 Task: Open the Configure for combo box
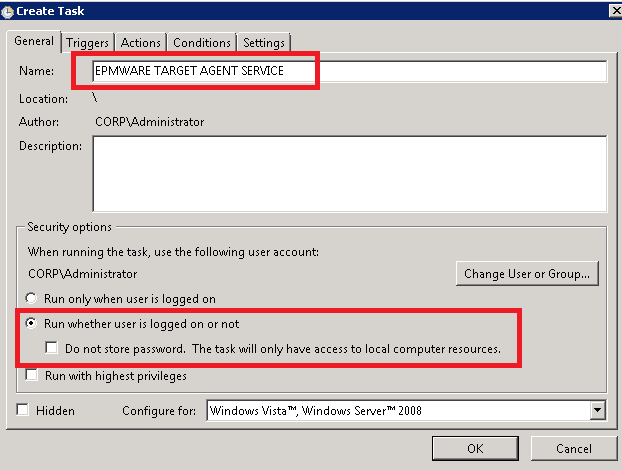pyautogui.click(x=398, y=410)
